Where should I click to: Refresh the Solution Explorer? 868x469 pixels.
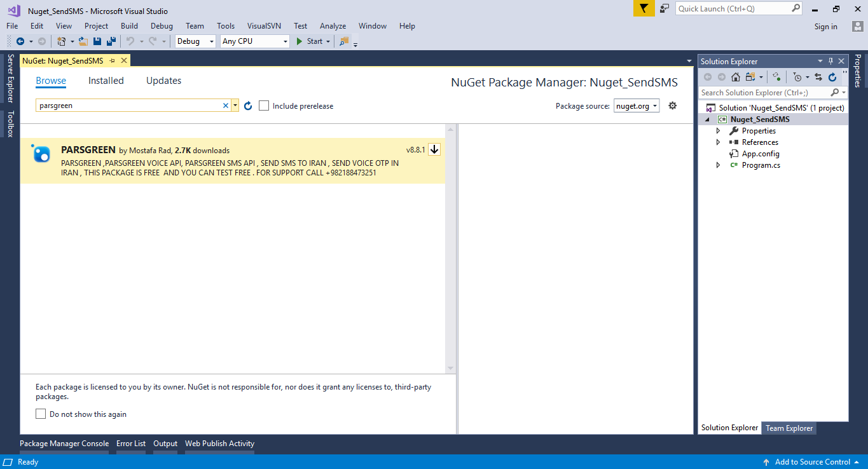832,77
